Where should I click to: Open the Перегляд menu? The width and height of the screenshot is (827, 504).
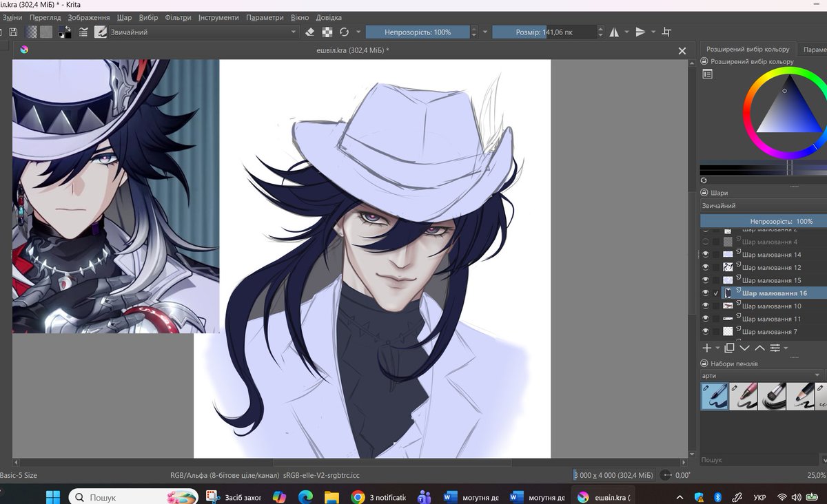click(43, 17)
